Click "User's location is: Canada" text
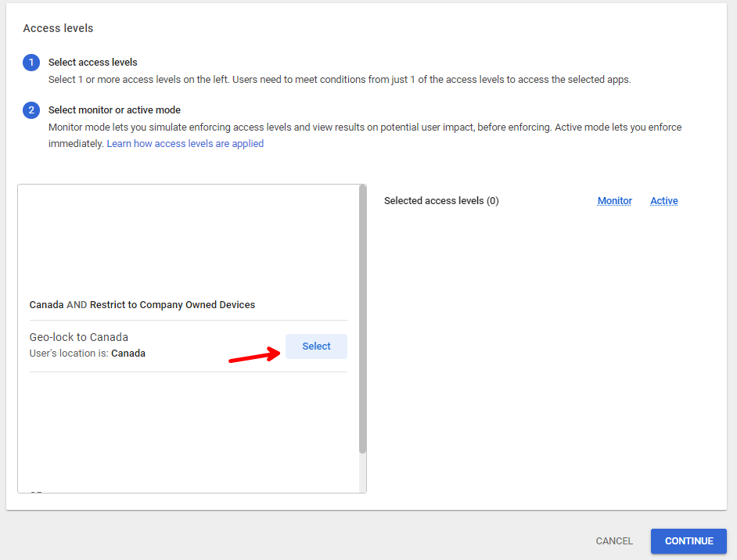Image resolution: width=737 pixels, height=560 pixels. coord(88,354)
